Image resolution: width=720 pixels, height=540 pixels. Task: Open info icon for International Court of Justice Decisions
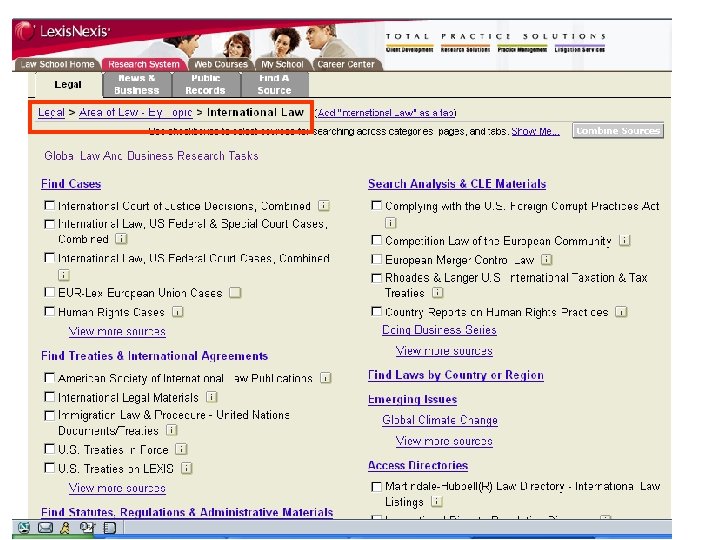324,206
